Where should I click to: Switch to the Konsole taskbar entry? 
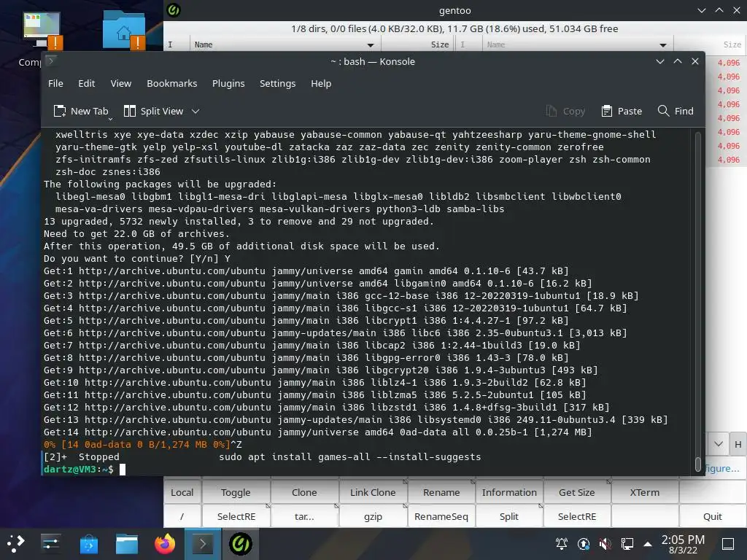pos(203,544)
